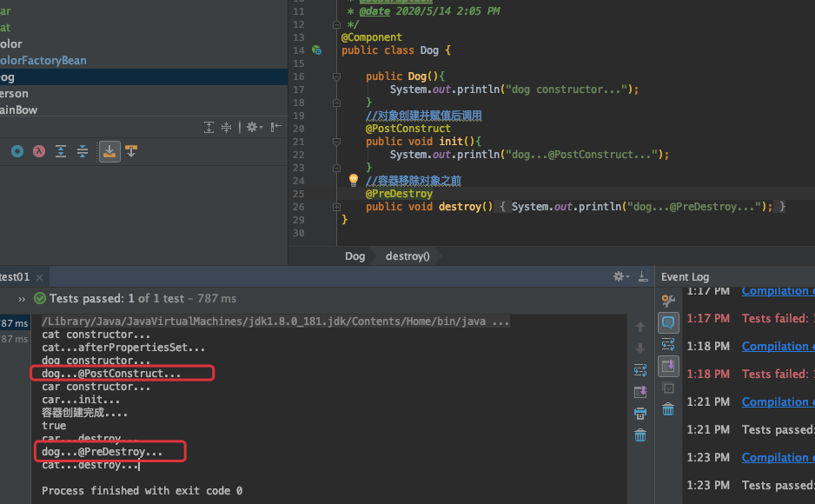Click @Component annotation in editor
Screen dimensions: 815x504
coord(372,37)
